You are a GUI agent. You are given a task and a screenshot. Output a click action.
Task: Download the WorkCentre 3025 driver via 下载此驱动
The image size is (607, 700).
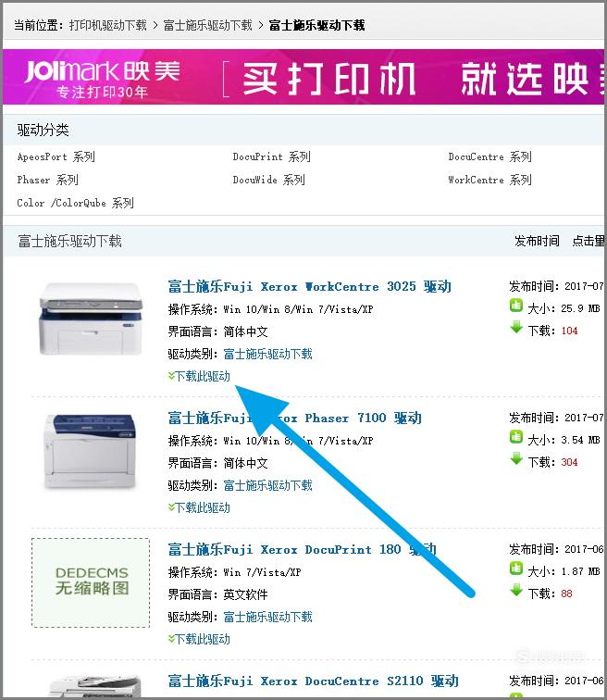[x=199, y=376]
